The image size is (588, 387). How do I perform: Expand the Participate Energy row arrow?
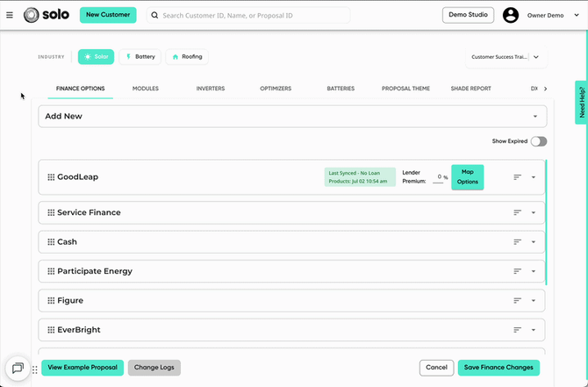click(534, 271)
